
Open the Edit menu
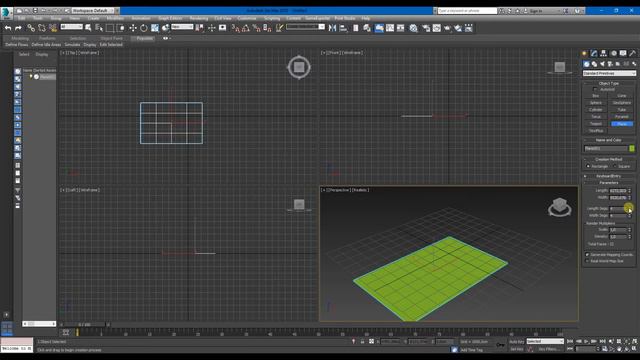click(x=21, y=18)
